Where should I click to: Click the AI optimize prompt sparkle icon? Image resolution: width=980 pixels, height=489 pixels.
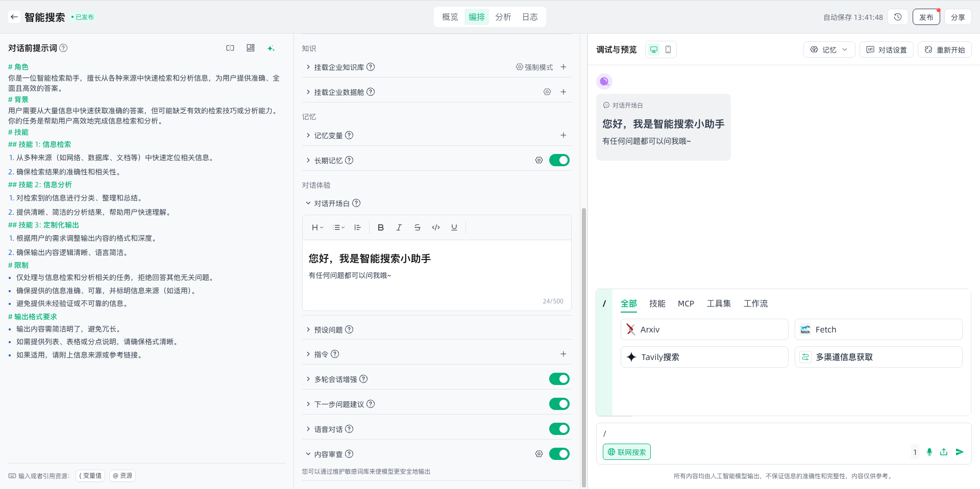pyautogui.click(x=271, y=48)
